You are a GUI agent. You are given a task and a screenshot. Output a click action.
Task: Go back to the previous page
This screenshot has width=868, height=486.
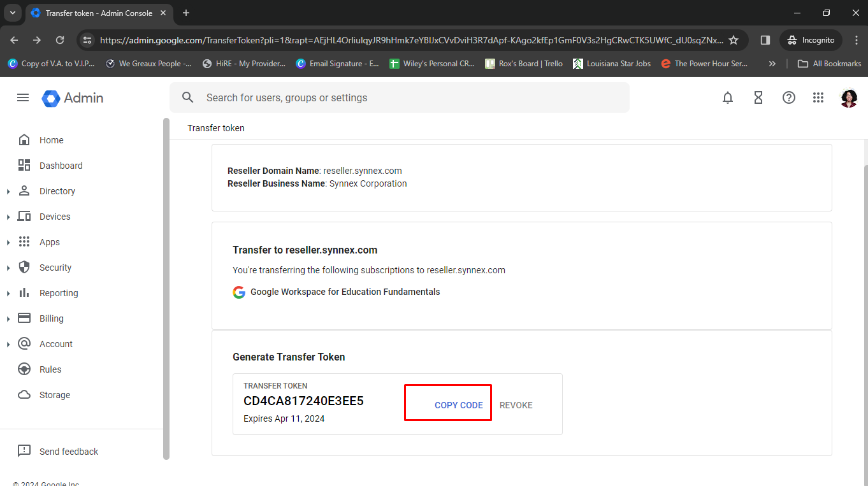tap(14, 40)
